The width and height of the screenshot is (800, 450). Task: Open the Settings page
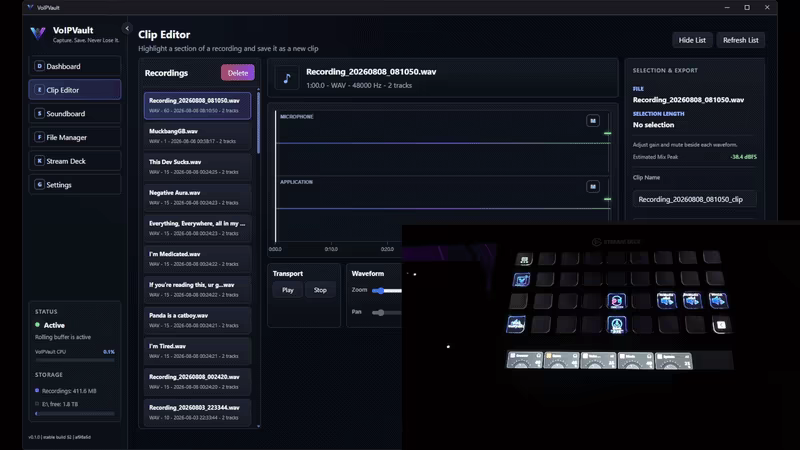[x=74, y=185]
